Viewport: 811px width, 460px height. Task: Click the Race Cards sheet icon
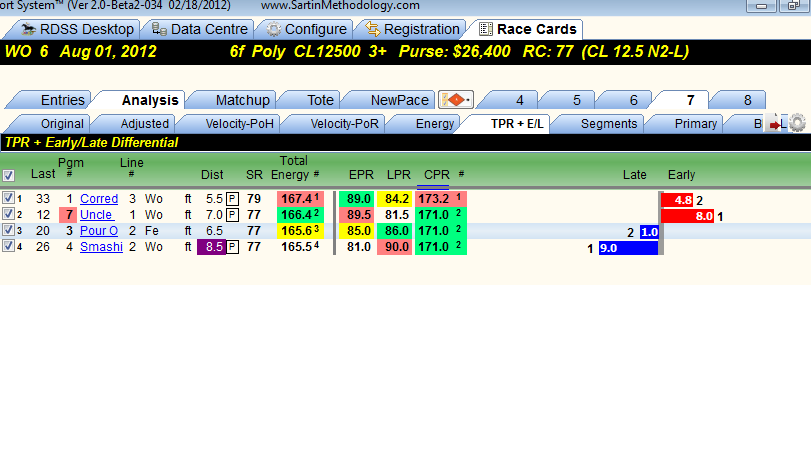click(486, 29)
